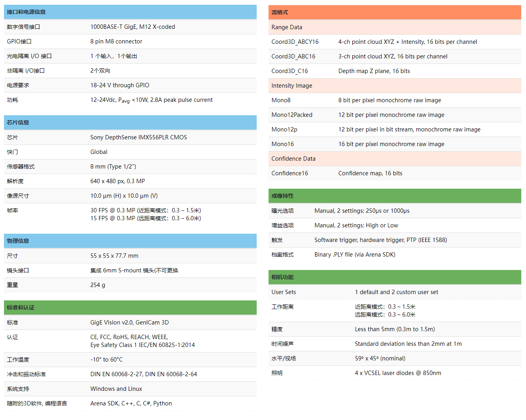This screenshot has height=420, width=526.
Task: Select the '成像特性' section header
Action: (394, 196)
